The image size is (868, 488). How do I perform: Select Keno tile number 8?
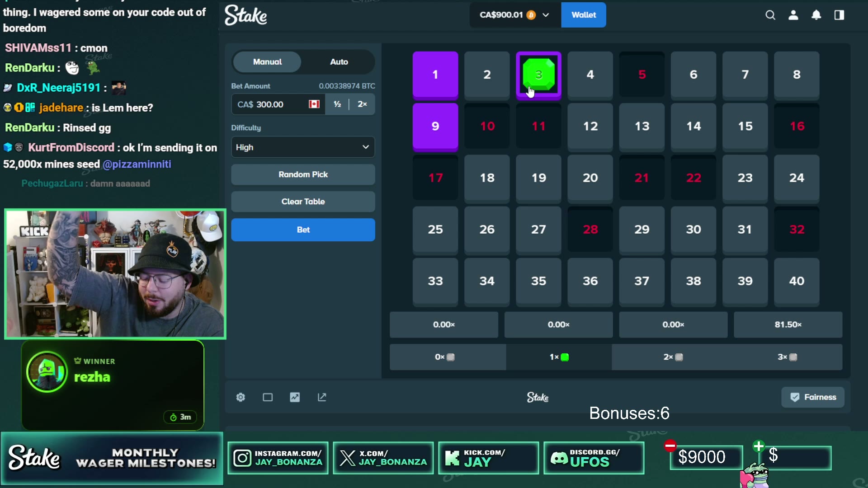(x=797, y=75)
